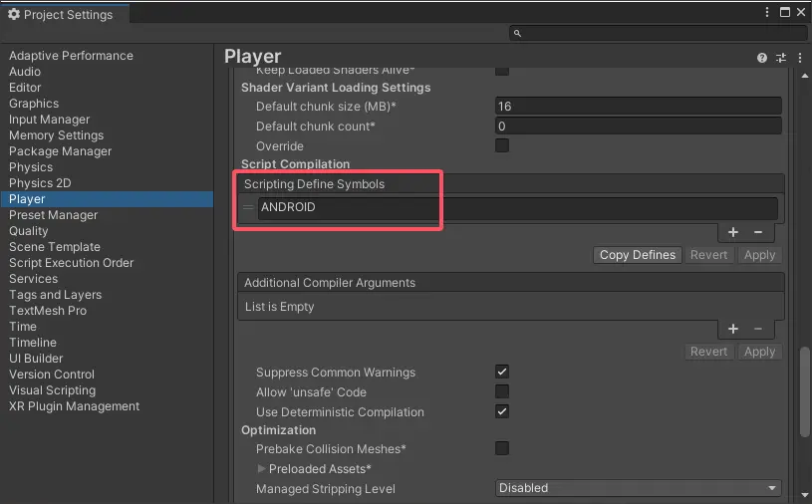Screen dimensions: 812x504
Task: Click the scrollbar up arrow
Action: pos(805,76)
